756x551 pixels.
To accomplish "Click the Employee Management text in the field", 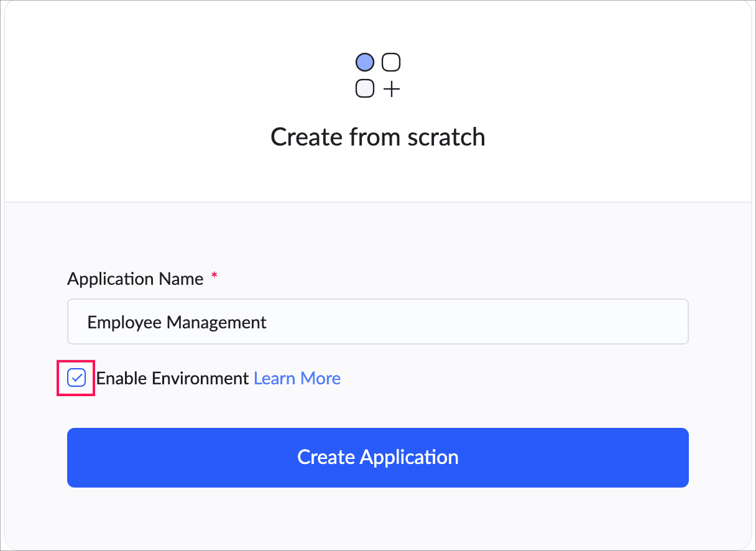I will [x=177, y=322].
